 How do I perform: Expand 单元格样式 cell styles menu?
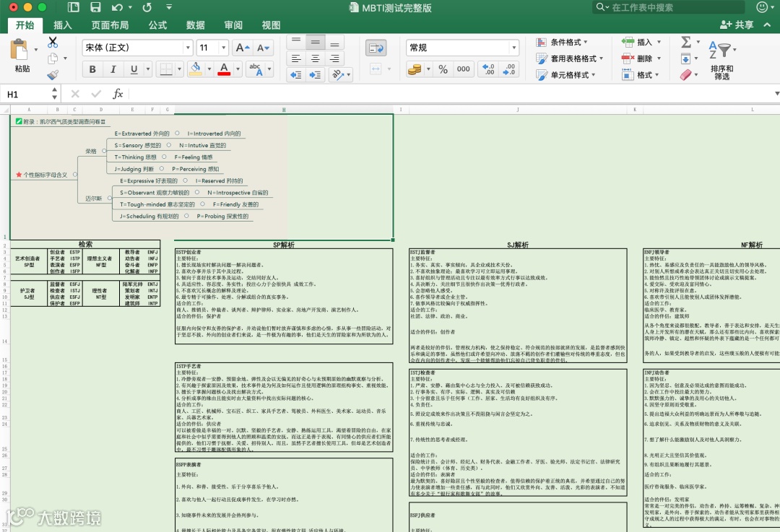(565, 75)
